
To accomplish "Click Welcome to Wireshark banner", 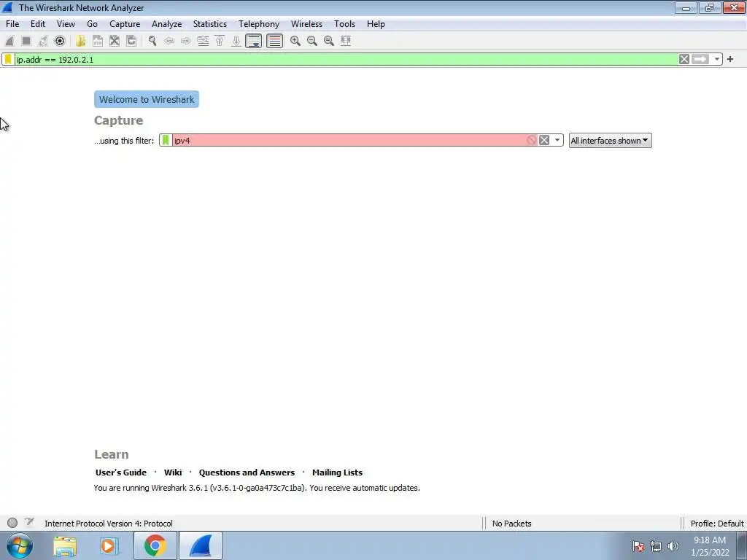I will click(147, 99).
